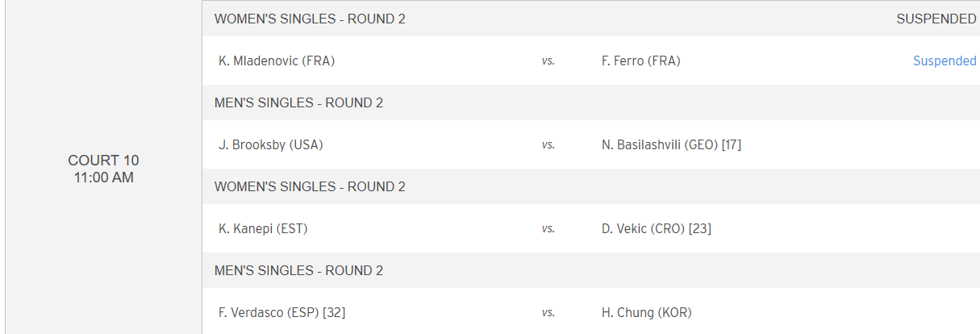Select player J. Brooksby (USA)

pyautogui.click(x=272, y=144)
